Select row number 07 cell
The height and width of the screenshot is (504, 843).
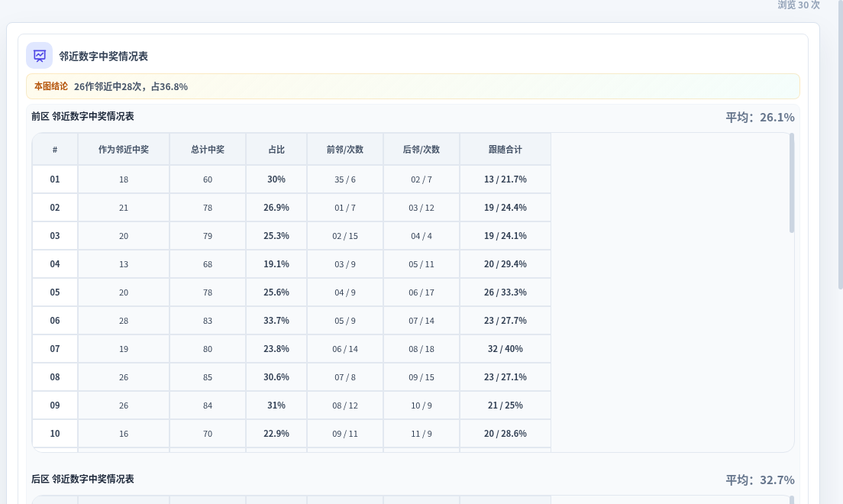(55, 348)
